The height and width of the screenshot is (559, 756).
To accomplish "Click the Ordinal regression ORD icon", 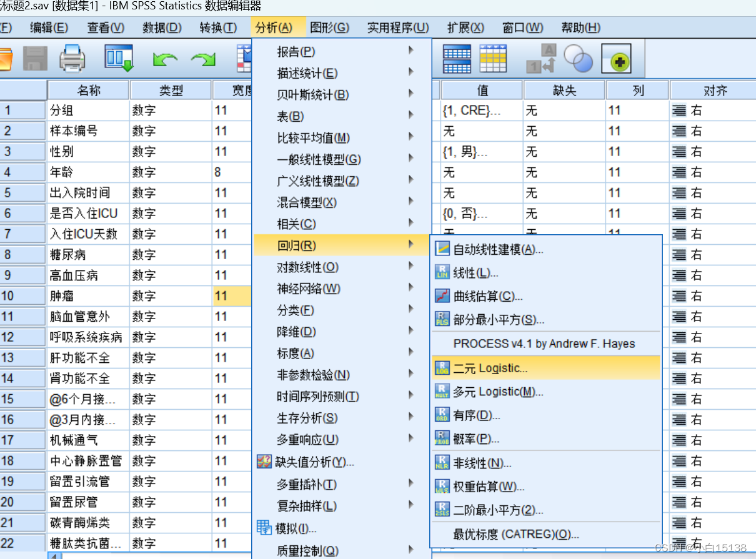I will (442, 415).
